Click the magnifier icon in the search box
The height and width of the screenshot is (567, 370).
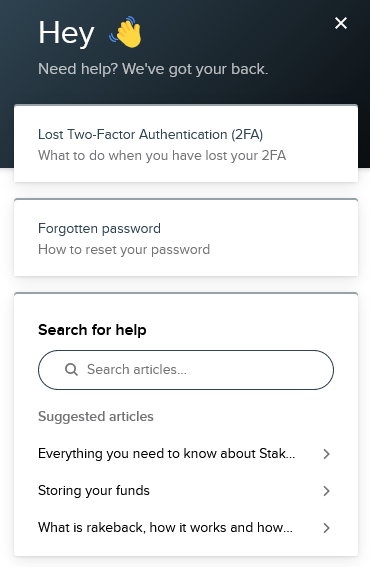point(71,370)
